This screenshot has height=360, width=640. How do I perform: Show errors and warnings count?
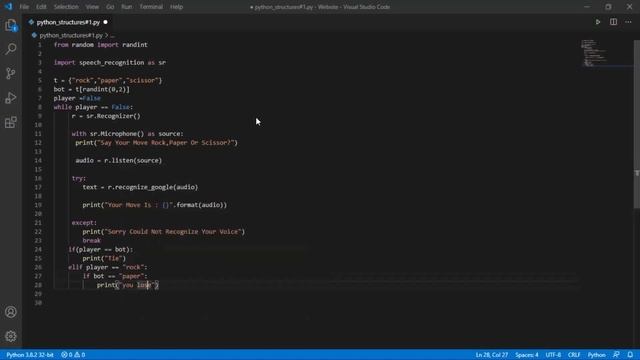pyautogui.click(x=73, y=355)
